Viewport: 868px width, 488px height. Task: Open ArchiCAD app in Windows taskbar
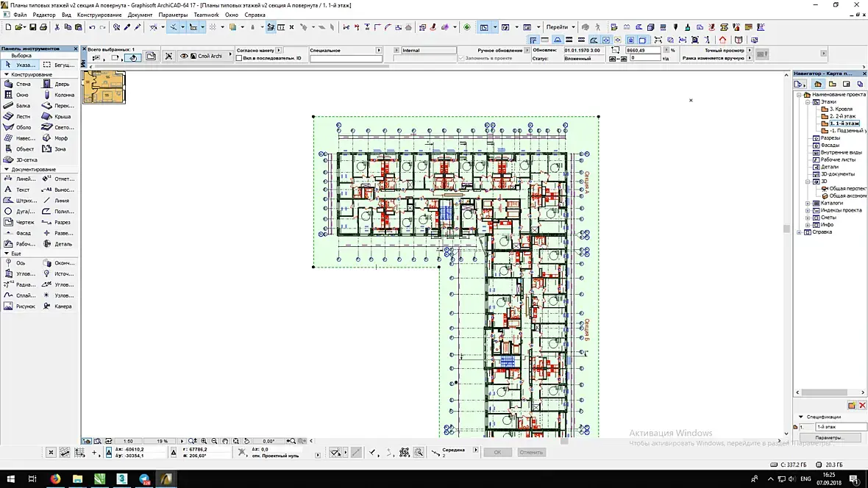click(x=166, y=479)
